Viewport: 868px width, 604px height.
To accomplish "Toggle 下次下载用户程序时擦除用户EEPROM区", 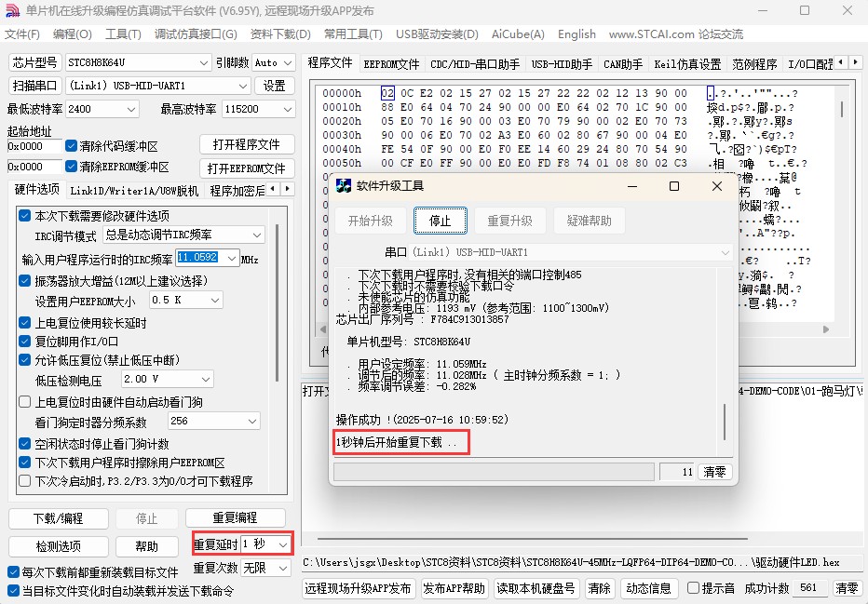I will [24, 463].
